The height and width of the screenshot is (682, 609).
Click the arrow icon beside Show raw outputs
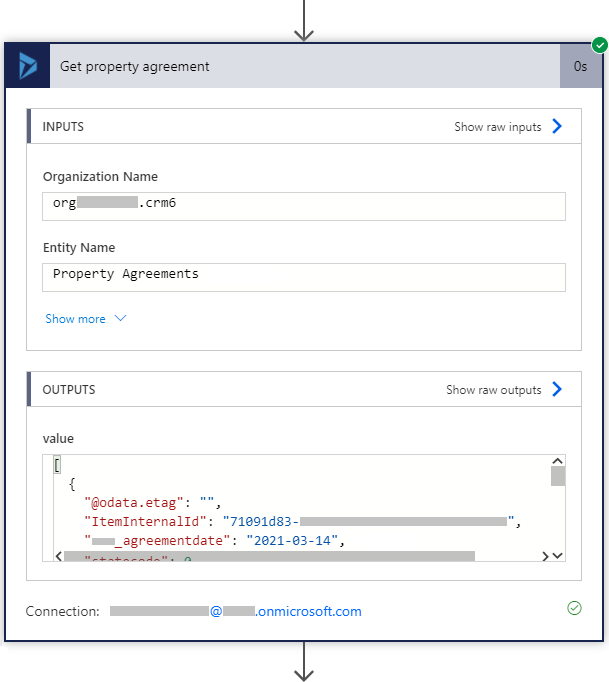(x=557, y=390)
